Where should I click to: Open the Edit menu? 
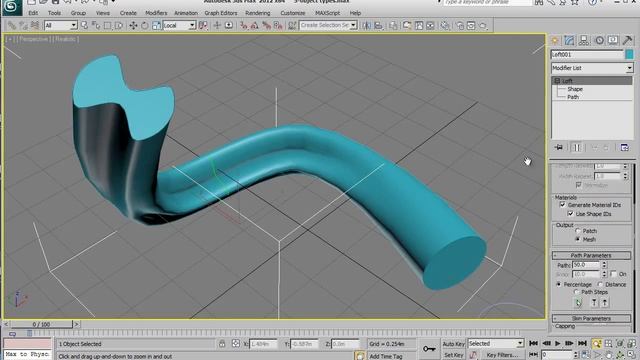tap(33, 13)
